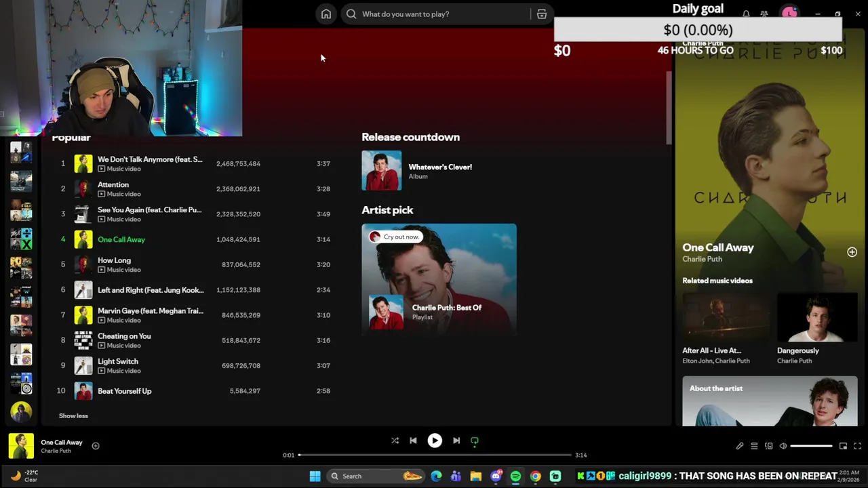The image size is (868, 488).
Task: Skip to the next track
Action: pyautogui.click(x=456, y=441)
